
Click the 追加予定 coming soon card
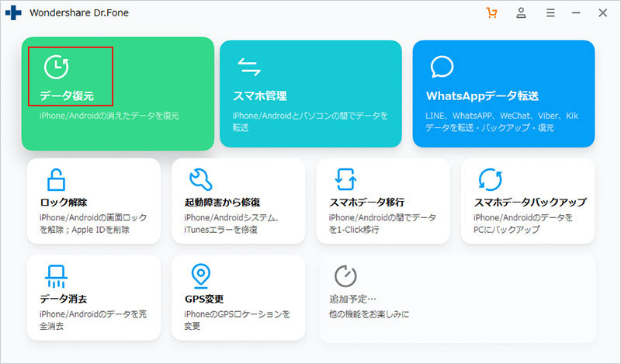[x=457, y=299]
